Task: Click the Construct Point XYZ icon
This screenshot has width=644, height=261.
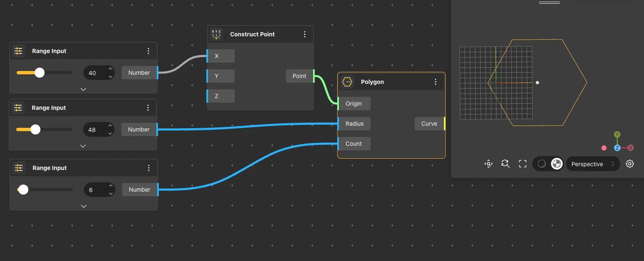Action: click(216, 34)
